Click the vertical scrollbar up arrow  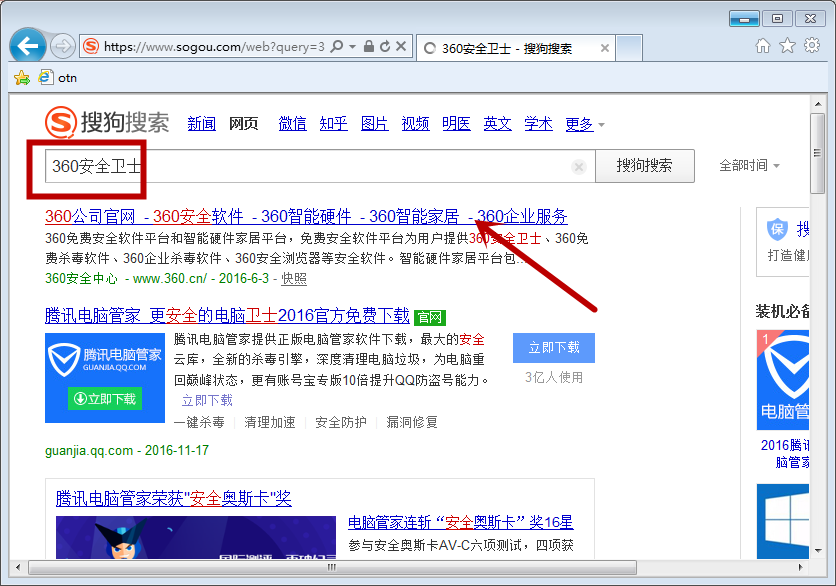pyautogui.click(x=817, y=103)
